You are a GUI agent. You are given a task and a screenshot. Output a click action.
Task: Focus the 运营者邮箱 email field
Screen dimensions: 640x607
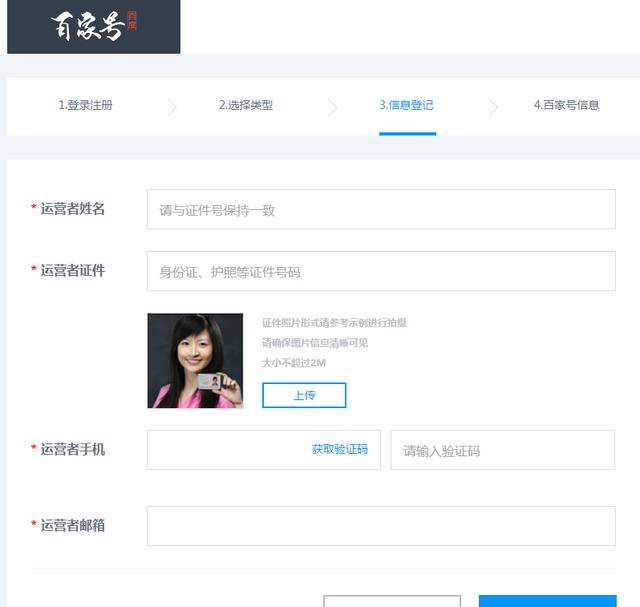pyautogui.click(x=381, y=526)
